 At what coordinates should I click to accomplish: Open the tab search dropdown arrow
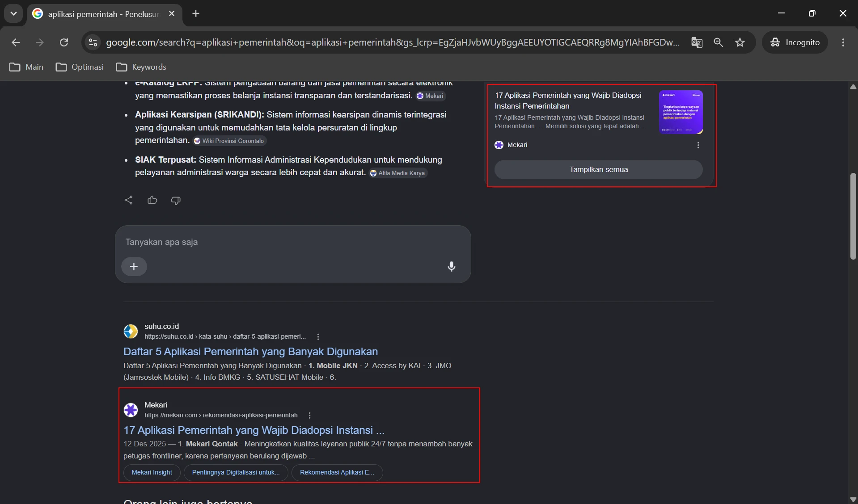13,13
